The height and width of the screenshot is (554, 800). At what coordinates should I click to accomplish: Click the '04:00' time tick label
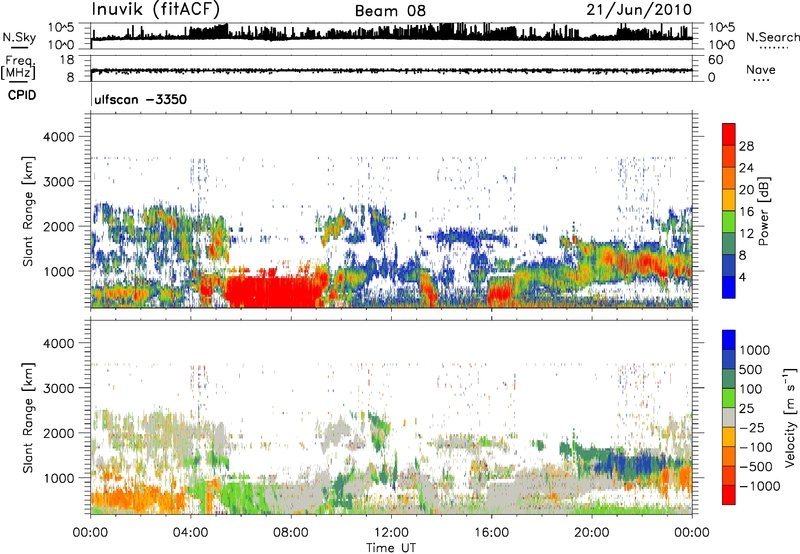pos(190,533)
